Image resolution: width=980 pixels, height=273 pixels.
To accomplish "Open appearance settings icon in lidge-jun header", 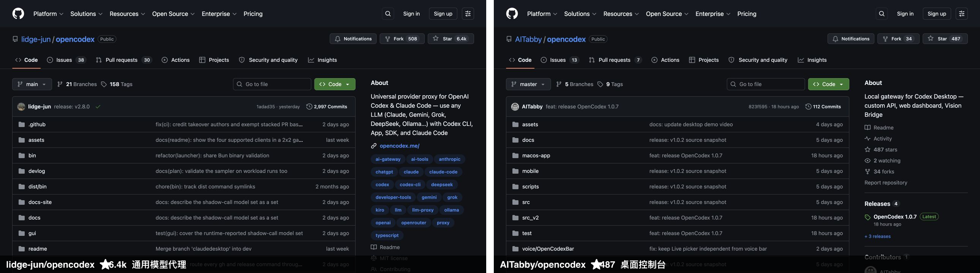I will point(468,14).
